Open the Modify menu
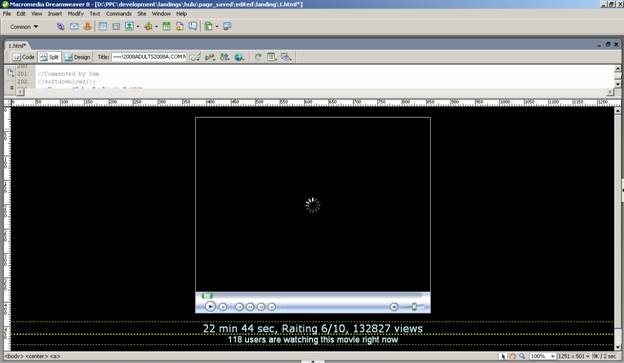This screenshot has height=363, width=624. [75, 14]
